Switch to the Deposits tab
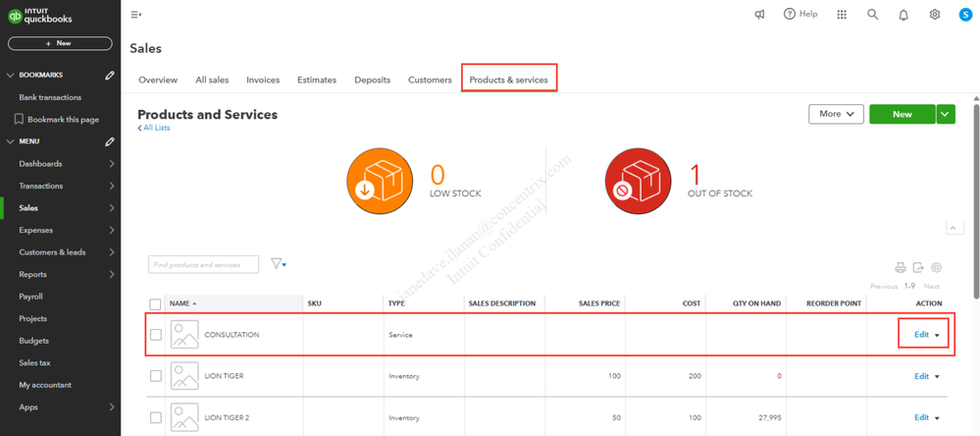The image size is (980, 436). click(373, 81)
